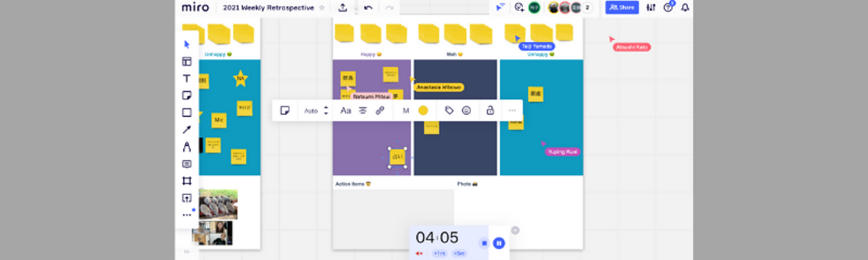Open the yellow sticky note color swatch

click(423, 110)
